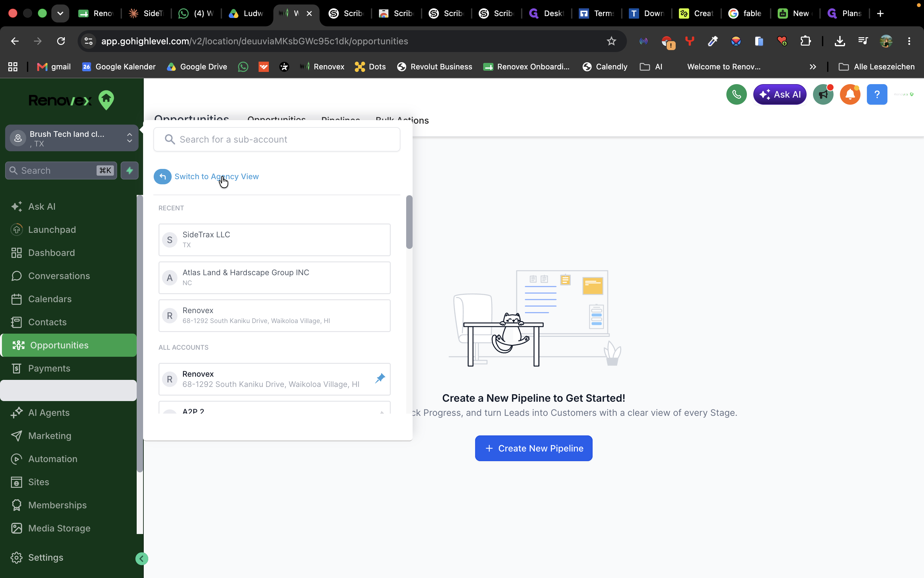Image resolution: width=924 pixels, height=578 pixels.
Task: Click Create New Pipeline button
Action: (534, 448)
